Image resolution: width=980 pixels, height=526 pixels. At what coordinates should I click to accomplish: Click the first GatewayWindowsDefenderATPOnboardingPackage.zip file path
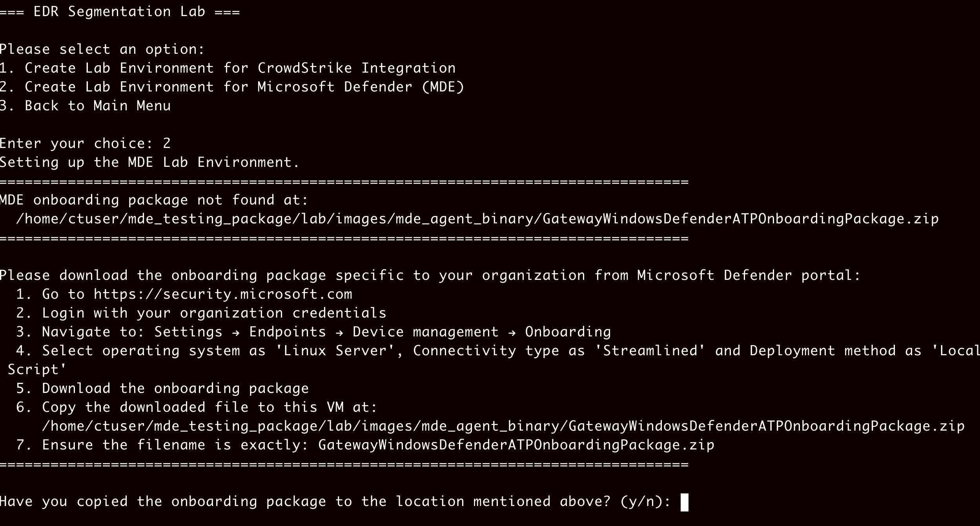tap(477, 219)
